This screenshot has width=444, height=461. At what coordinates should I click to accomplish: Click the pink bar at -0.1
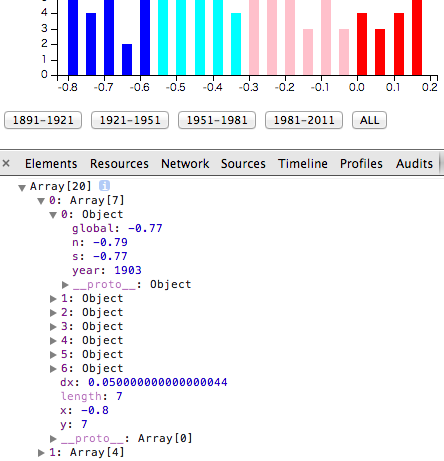pos(326,37)
